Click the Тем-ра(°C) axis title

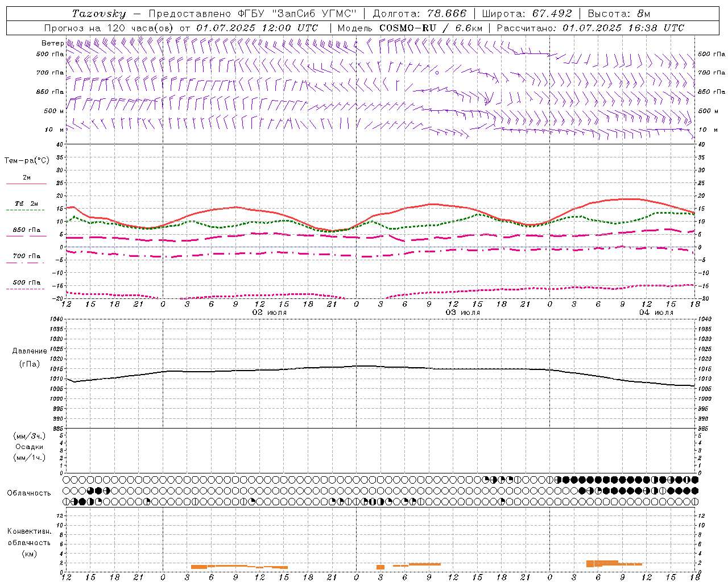(x=27, y=160)
